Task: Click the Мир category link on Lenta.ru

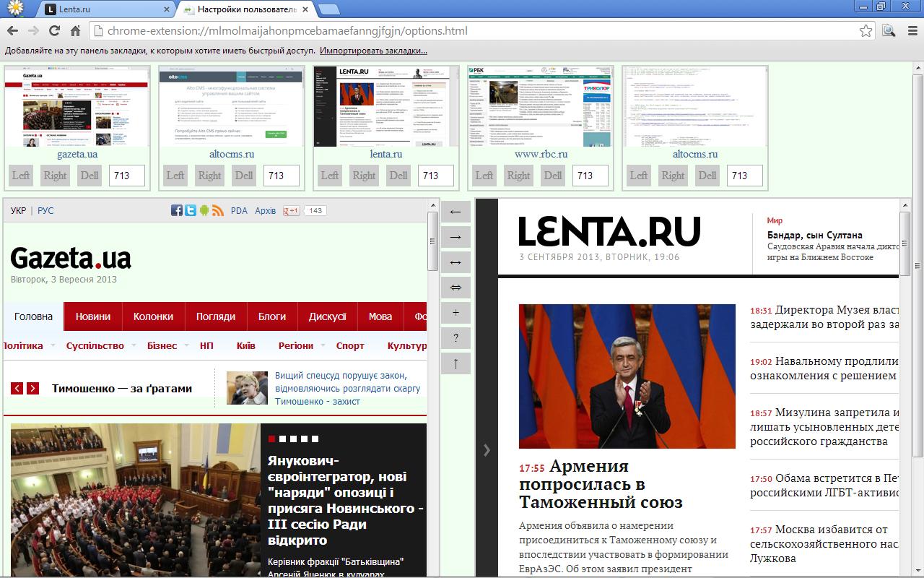Action: click(775, 220)
